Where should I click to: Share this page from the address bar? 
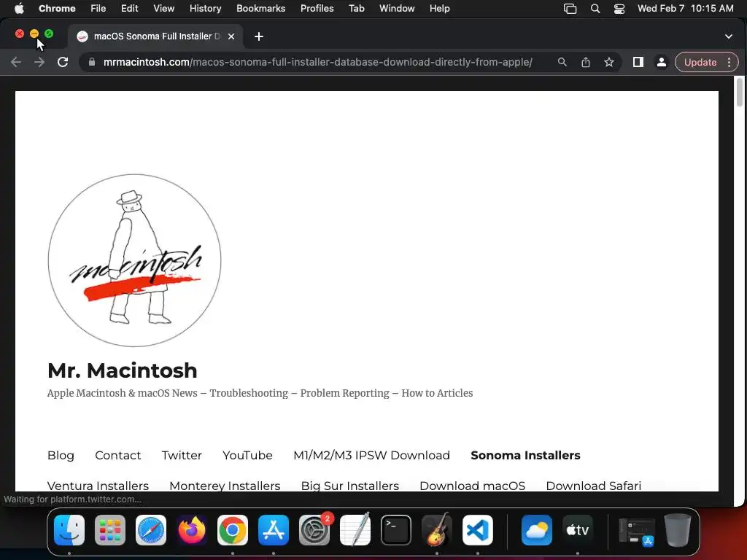pyautogui.click(x=586, y=63)
